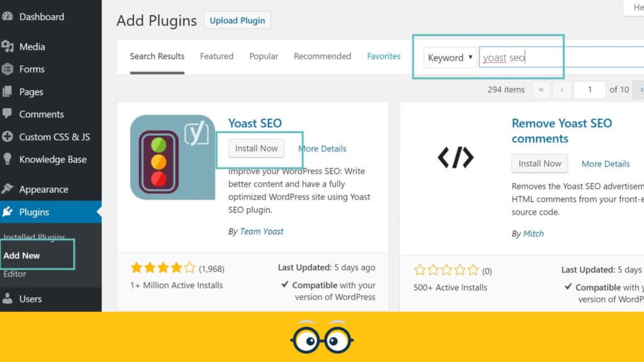This screenshot has width=644, height=362.
Task: Click the Dashboard gauge icon in sidebar
Action: pyautogui.click(x=7, y=16)
